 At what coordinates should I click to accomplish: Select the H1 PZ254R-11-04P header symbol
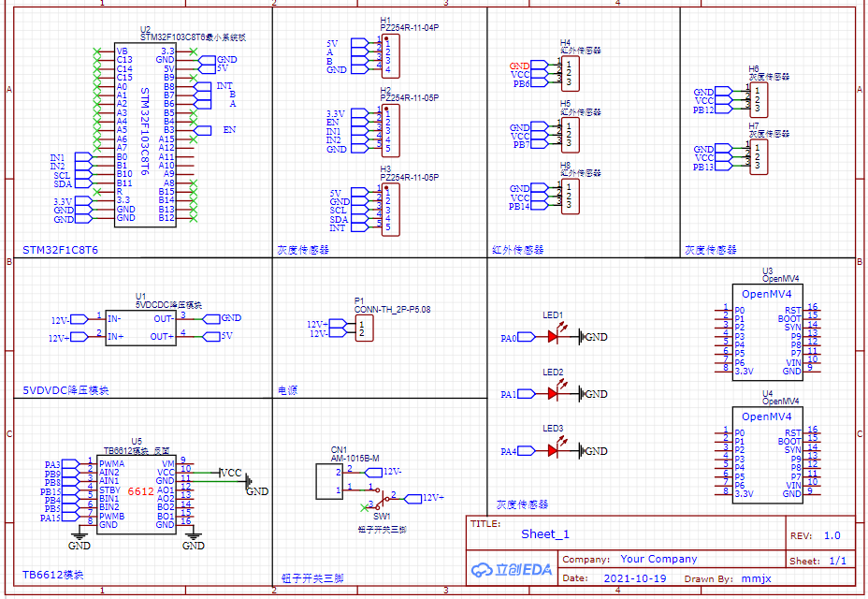(390, 56)
